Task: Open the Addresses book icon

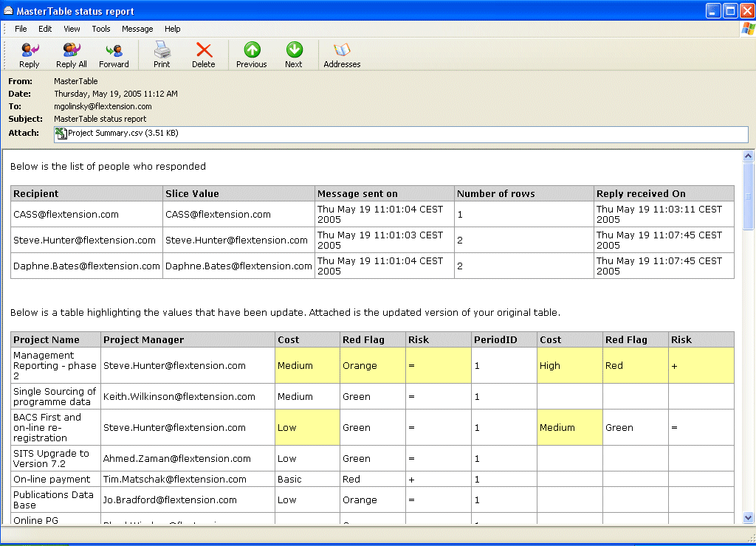Action: click(x=342, y=55)
